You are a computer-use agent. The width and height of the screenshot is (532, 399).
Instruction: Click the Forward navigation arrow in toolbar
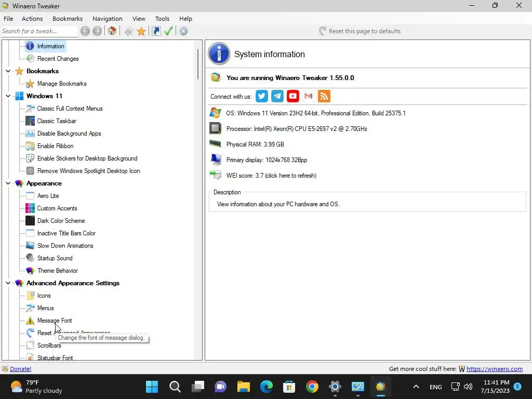coord(97,31)
